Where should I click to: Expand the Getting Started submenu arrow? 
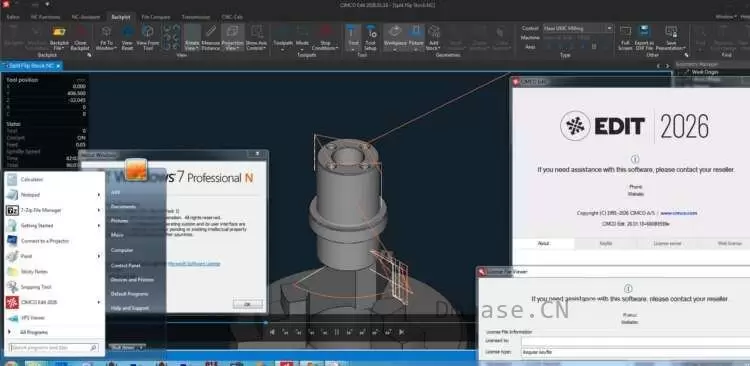click(99, 225)
